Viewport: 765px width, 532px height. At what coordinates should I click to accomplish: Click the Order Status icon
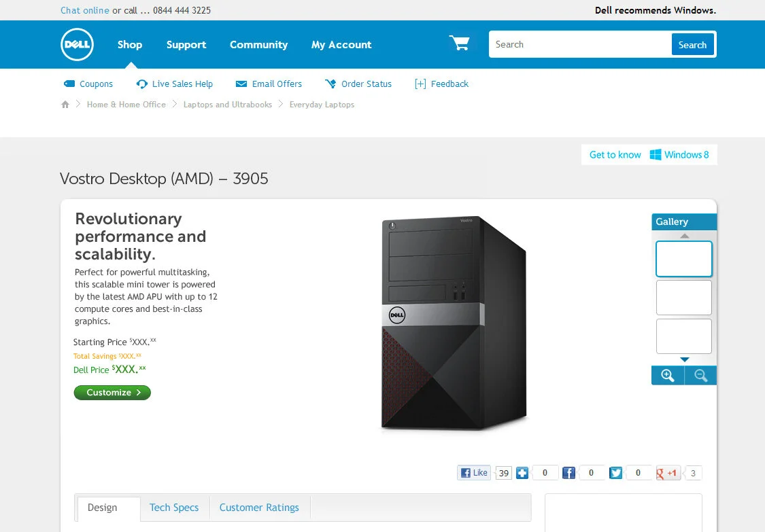(330, 84)
